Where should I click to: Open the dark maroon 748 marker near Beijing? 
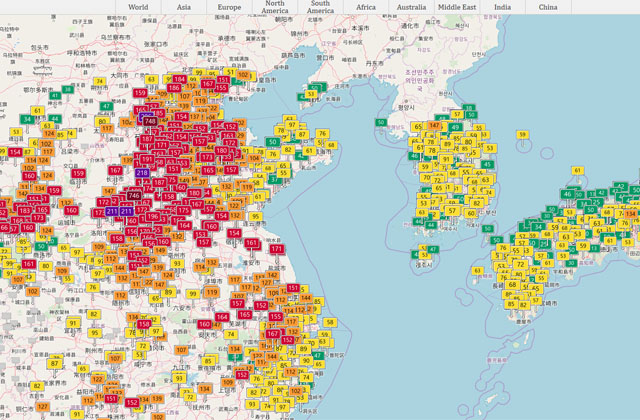tap(149, 121)
